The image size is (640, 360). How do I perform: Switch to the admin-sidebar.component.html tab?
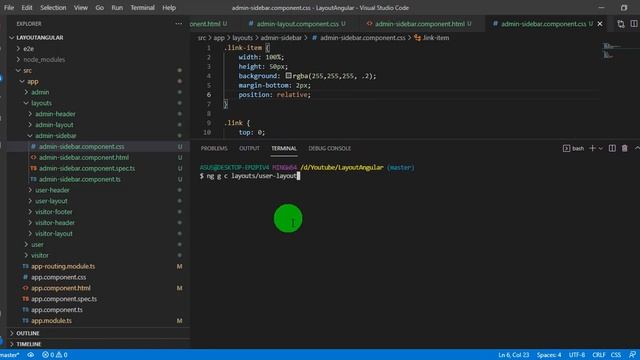coord(419,24)
